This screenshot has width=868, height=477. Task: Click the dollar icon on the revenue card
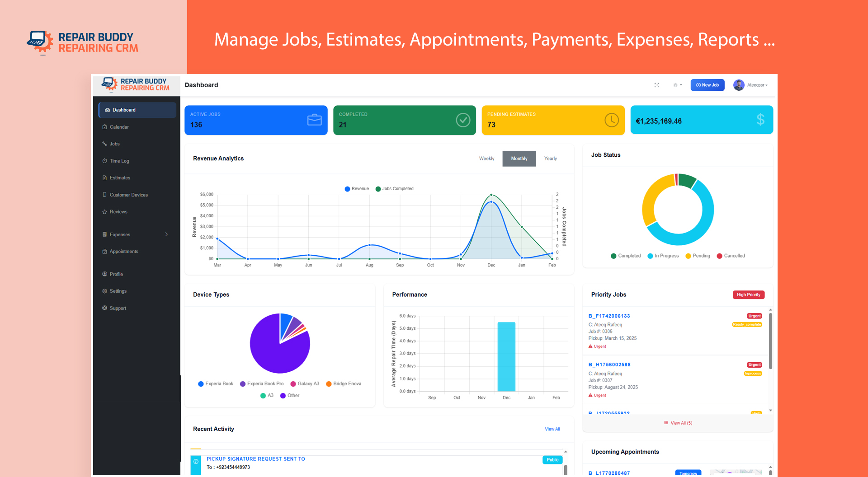pyautogui.click(x=760, y=120)
